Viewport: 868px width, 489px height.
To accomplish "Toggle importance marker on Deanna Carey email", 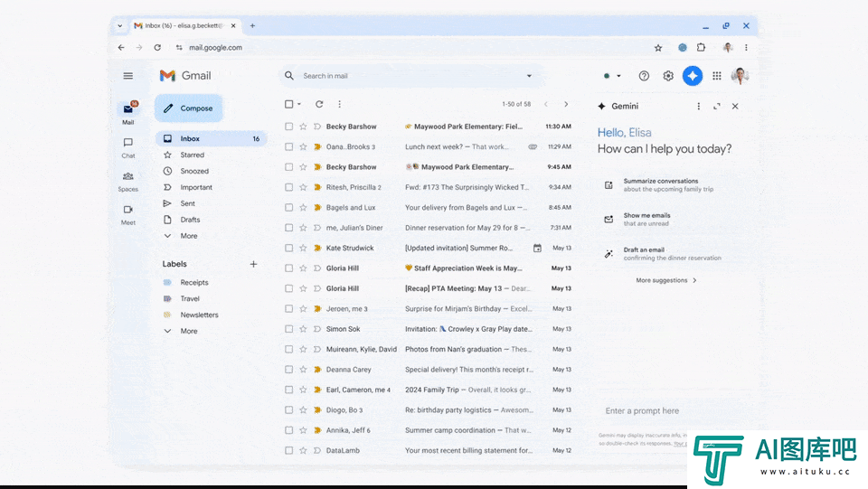I will [x=317, y=370].
